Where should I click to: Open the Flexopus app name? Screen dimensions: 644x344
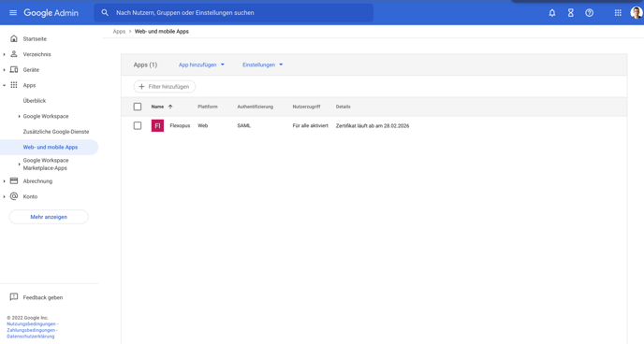coord(180,125)
